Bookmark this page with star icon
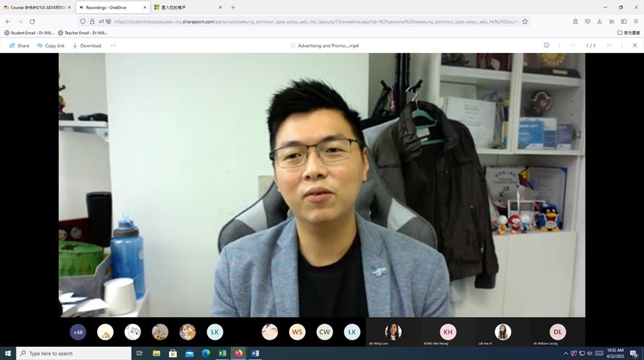Viewport: 644px width, 360px height. coord(525,21)
